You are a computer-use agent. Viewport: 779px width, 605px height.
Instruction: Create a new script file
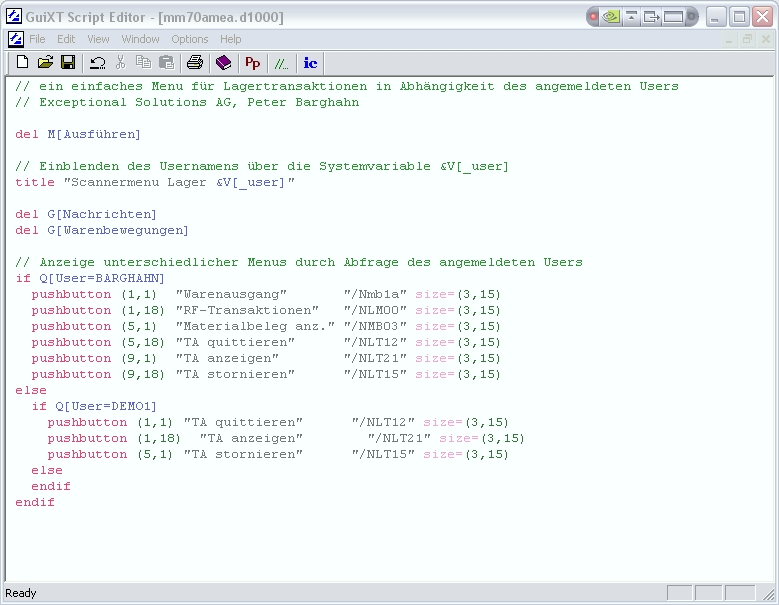(22, 63)
